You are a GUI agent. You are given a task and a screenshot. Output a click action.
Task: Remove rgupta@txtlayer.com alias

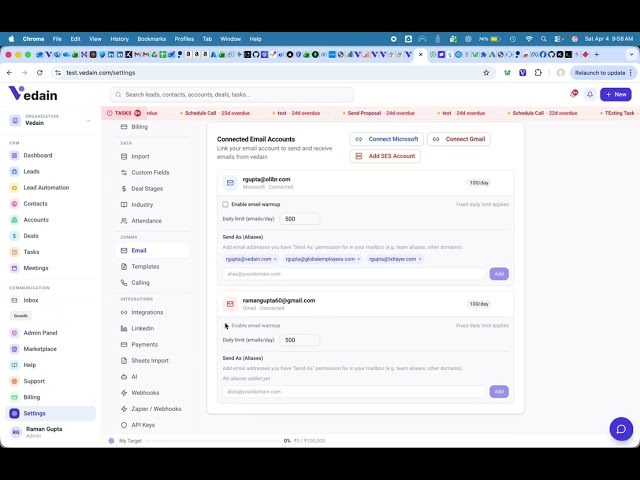click(x=420, y=259)
